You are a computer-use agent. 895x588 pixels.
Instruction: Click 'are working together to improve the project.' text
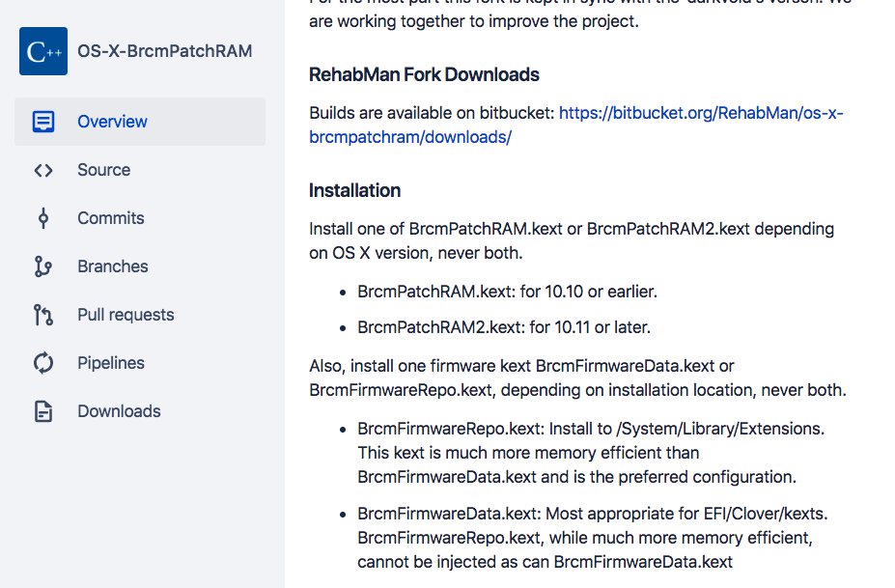(x=474, y=21)
